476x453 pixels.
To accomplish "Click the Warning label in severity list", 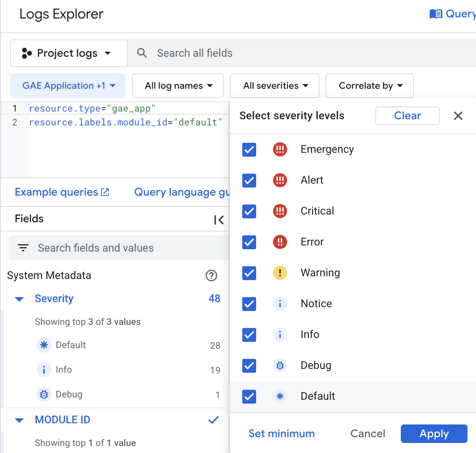I will pos(320,273).
